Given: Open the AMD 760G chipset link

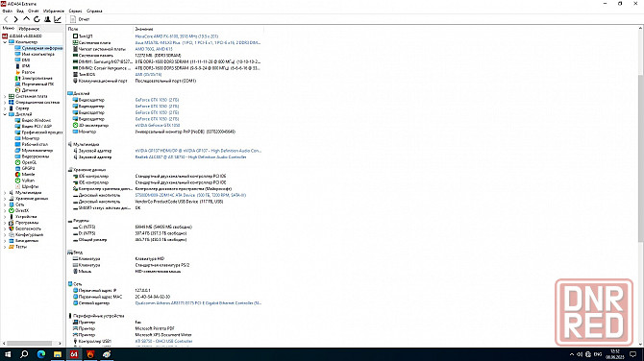Looking at the screenshot, I should pyautogui.click(x=154, y=49).
